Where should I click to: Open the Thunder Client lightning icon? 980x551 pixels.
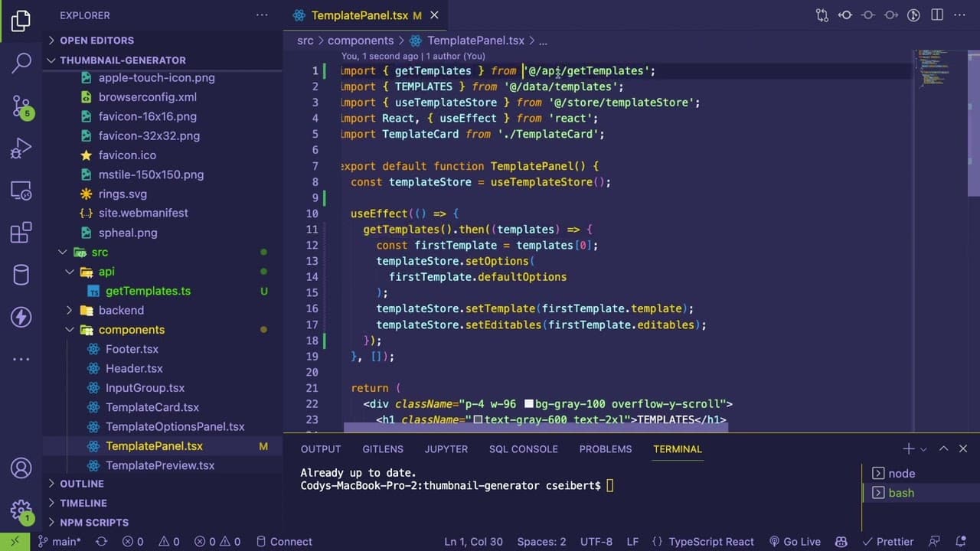click(x=21, y=317)
